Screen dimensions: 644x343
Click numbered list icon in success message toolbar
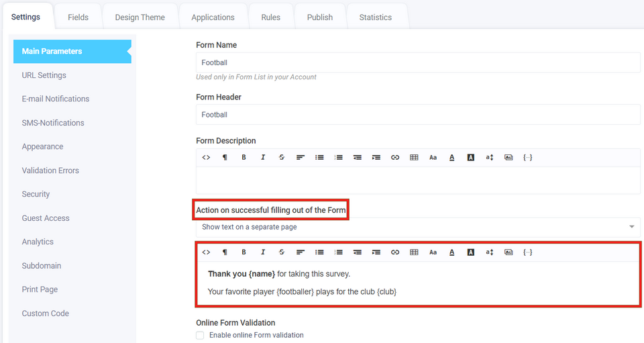pos(339,252)
